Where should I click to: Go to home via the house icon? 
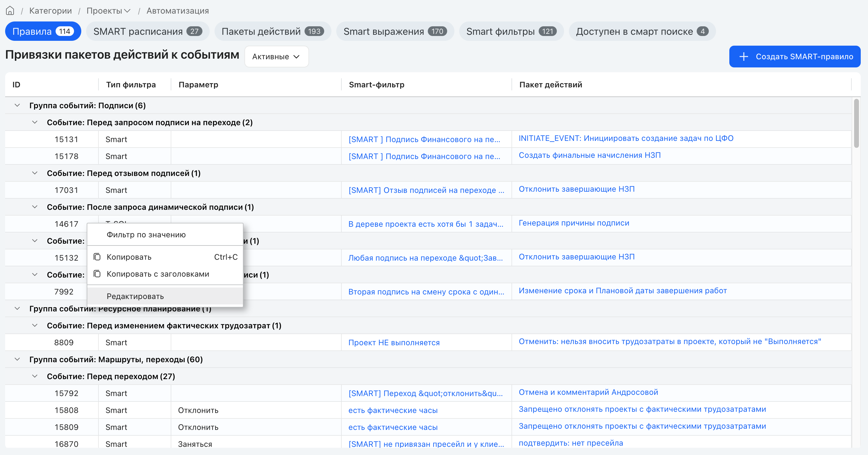pos(10,11)
